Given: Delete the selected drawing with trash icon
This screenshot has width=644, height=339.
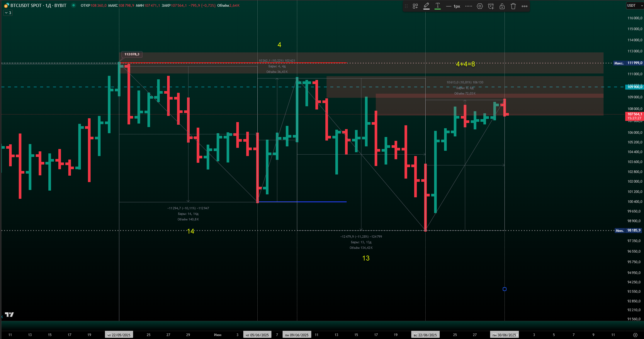Looking at the screenshot, I should [x=513, y=6].
